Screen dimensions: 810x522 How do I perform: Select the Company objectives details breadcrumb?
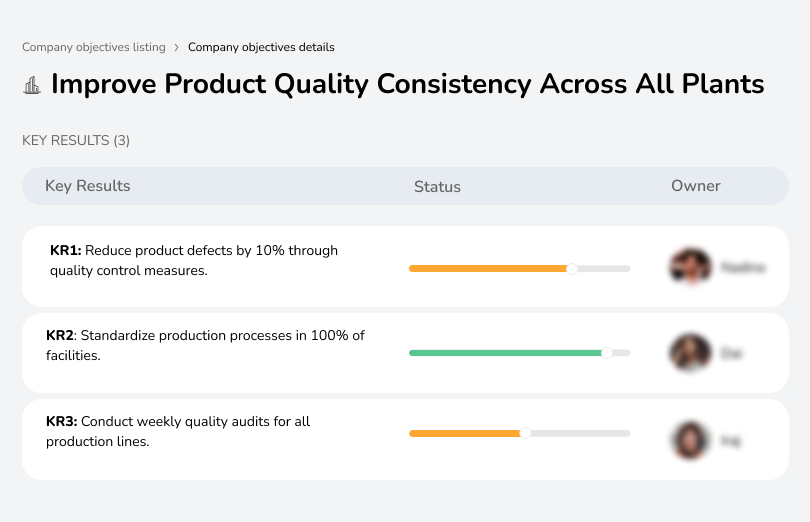click(261, 47)
